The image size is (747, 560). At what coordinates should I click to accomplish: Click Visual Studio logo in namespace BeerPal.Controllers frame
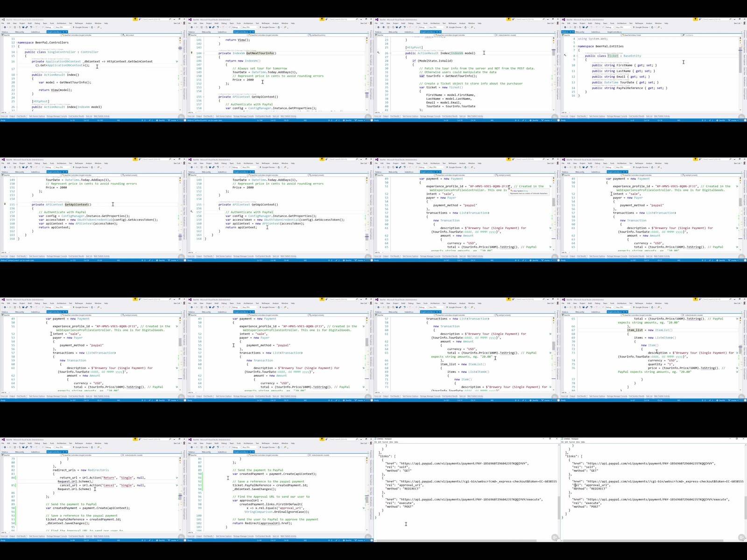coord(3,20)
